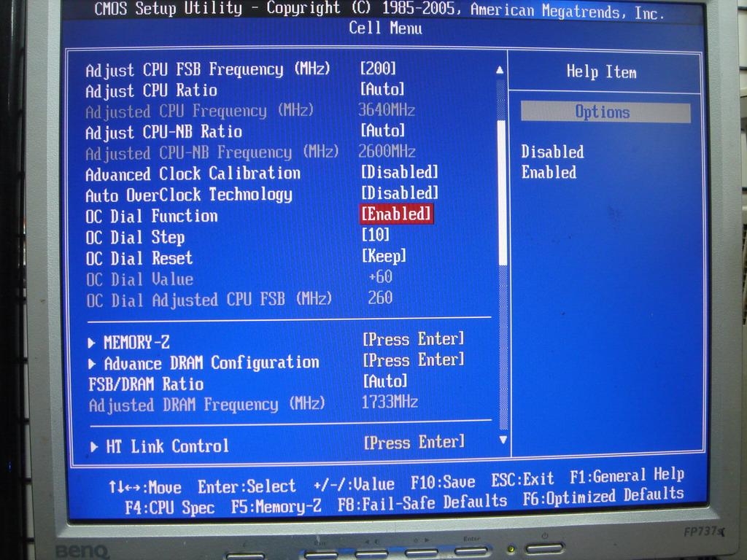Click the F10:Save hint
The image size is (747, 560).
[x=443, y=483]
